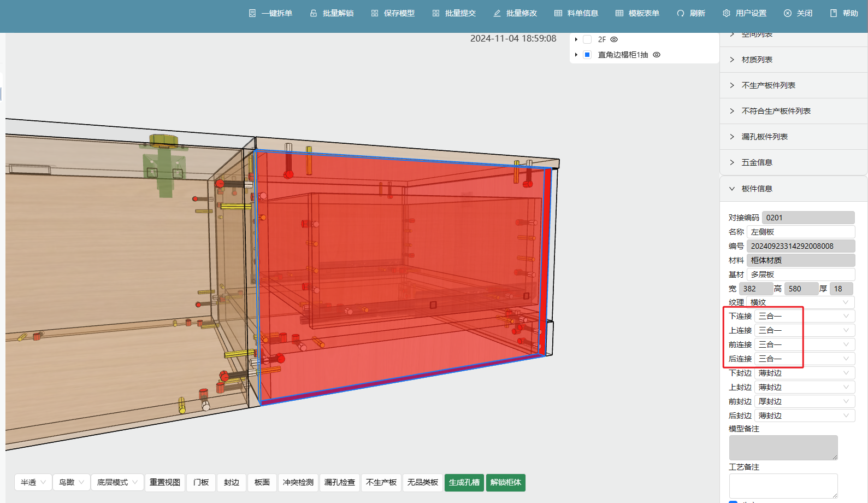Toggle visibility eye for 2F
The width and height of the screenshot is (868, 503).
tap(614, 39)
